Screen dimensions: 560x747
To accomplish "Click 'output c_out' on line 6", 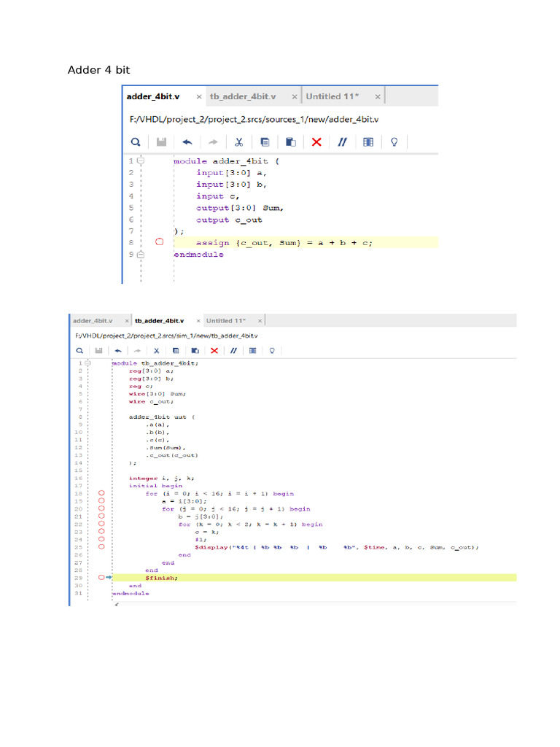I will tap(229, 220).
